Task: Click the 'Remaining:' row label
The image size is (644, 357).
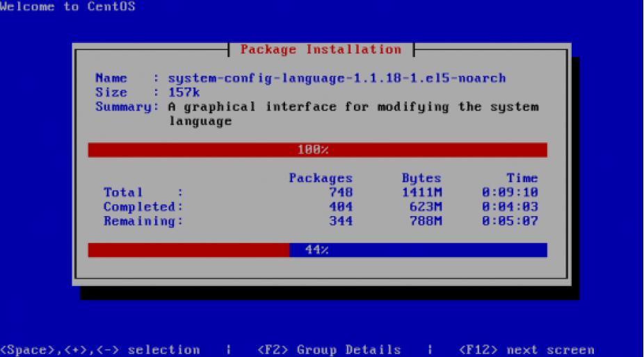Action: coord(143,221)
